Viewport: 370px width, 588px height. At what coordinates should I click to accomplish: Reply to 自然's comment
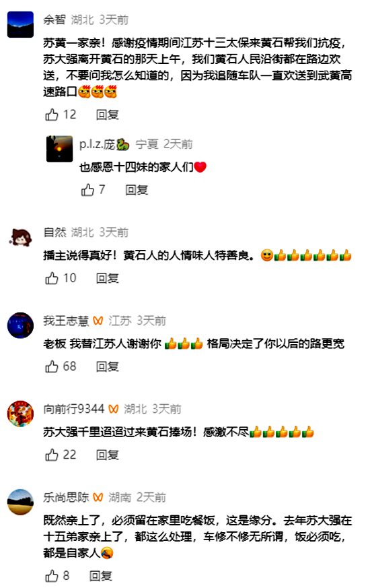click(107, 278)
